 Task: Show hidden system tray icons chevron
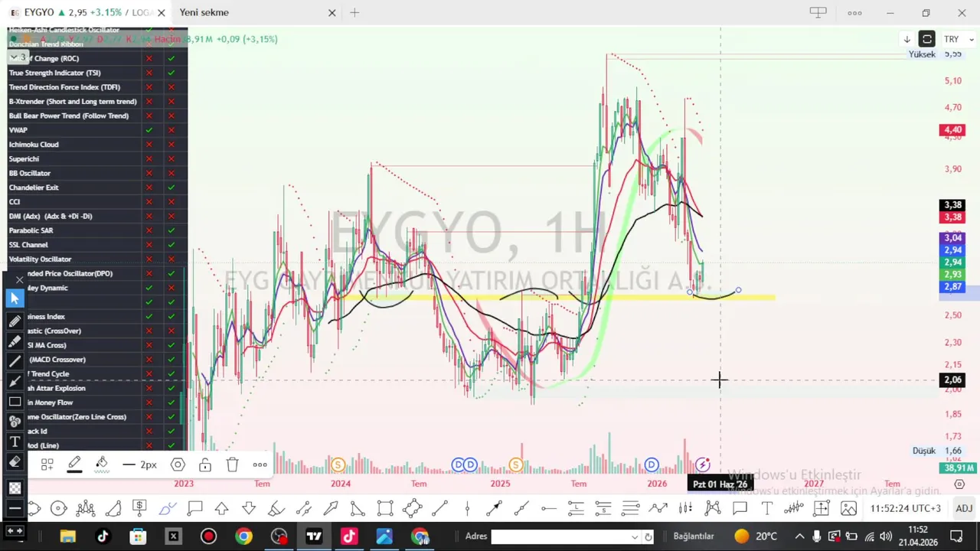point(799,536)
